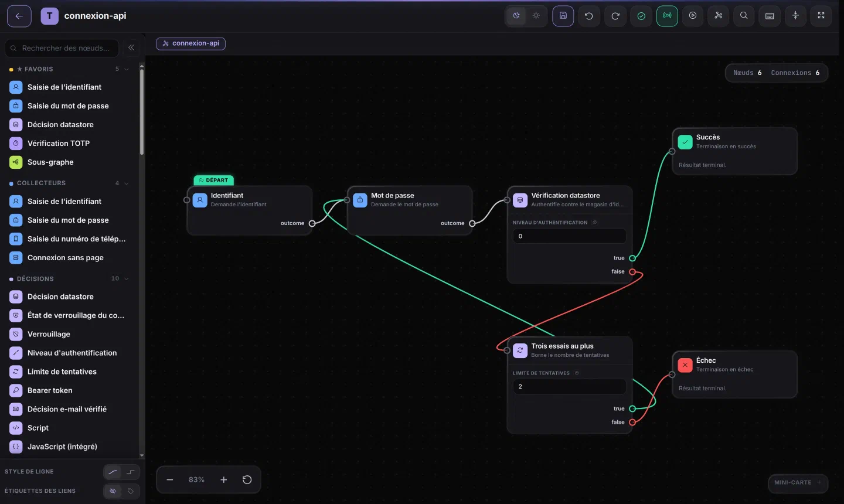Click the graph network icon in toolbar
Screen dimensions: 844x504
pyautogui.click(x=719, y=16)
